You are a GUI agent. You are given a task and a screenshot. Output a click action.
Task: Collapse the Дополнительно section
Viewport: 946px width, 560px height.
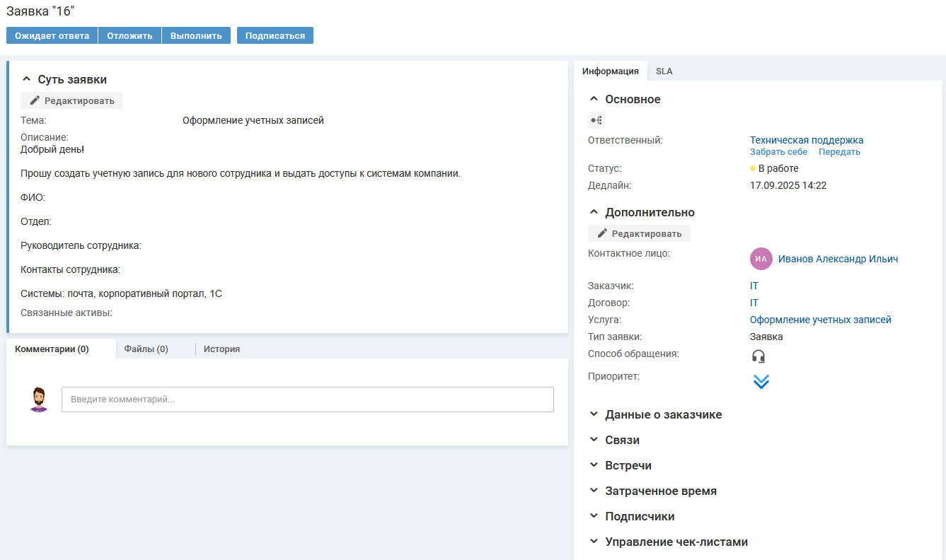click(594, 212)
